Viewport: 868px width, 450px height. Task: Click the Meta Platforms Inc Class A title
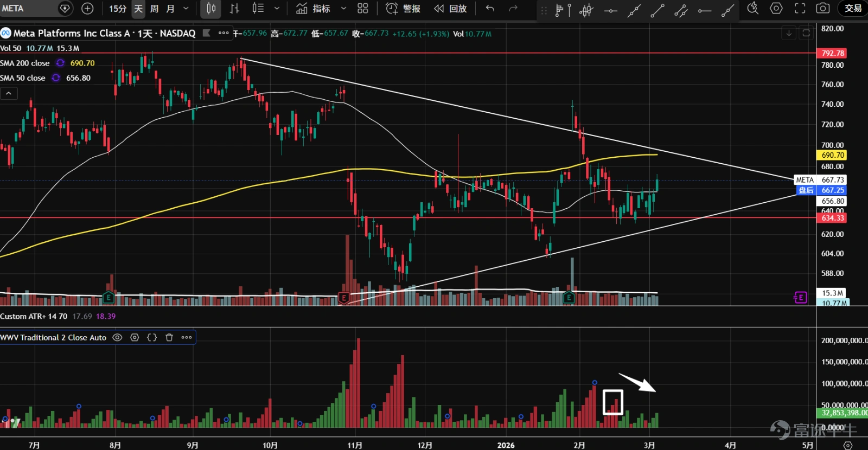point(72,33)
